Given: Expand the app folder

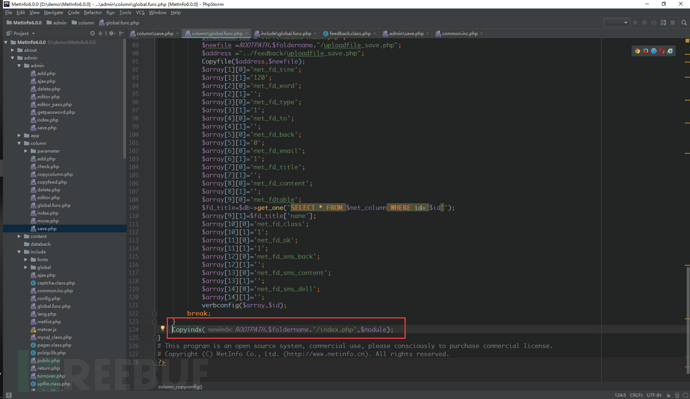Looking at the screenshot, I should 19,135.
